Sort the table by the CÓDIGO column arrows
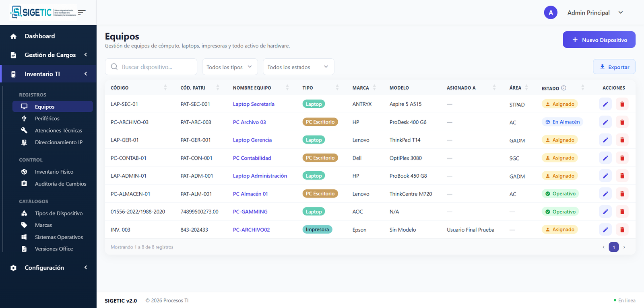644x308 pixels. point(165,88)
